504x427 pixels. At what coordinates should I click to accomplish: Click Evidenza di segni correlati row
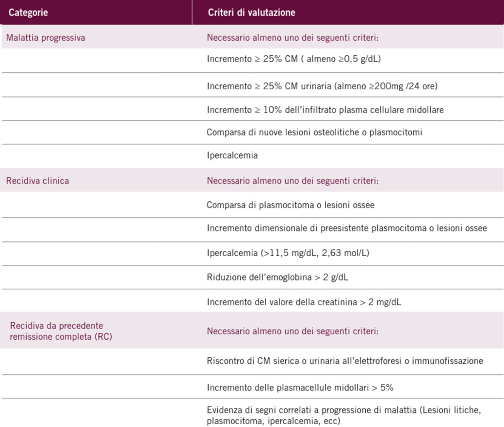(x=344, y=415)
